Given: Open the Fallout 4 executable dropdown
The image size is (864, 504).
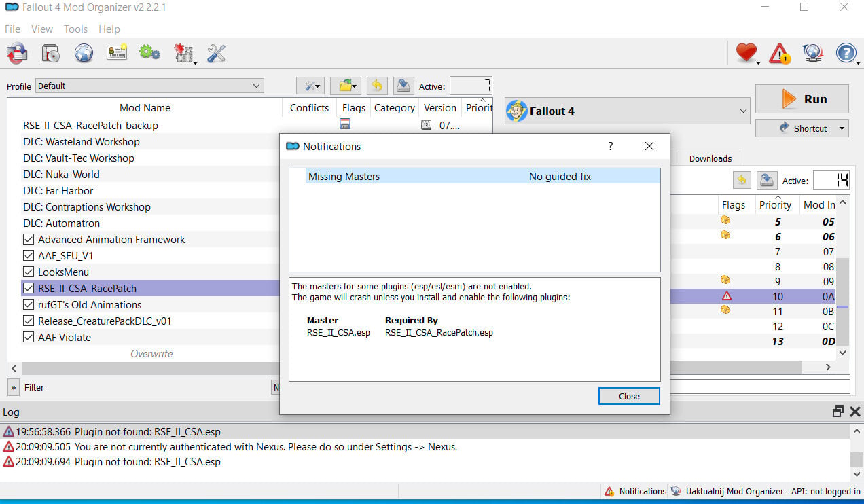Looking at the screenshot, I should click(x=627, y=111).
